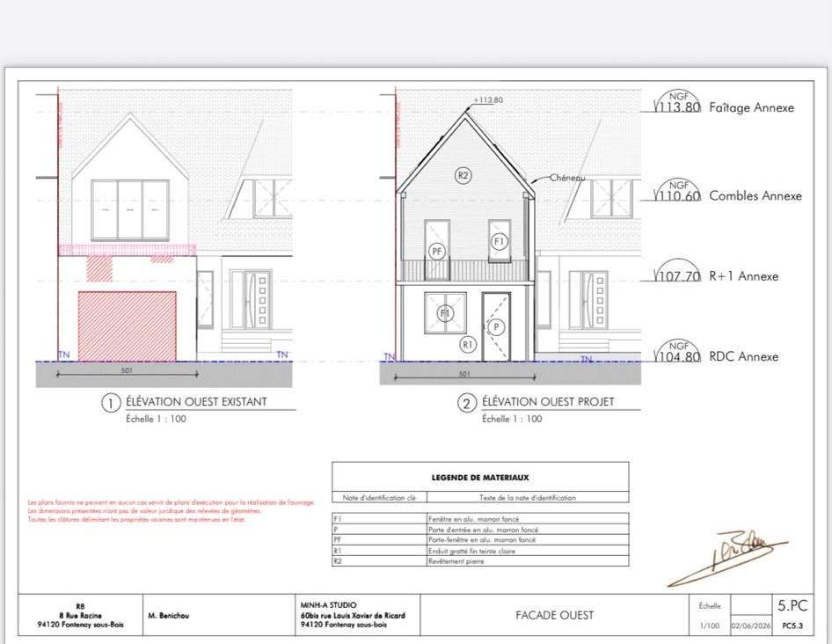The width and height of the screenshot is (832, 644).
Task: Select the PF key cell in the legend table
Action: pyautogui.click(x=379, y=539)
